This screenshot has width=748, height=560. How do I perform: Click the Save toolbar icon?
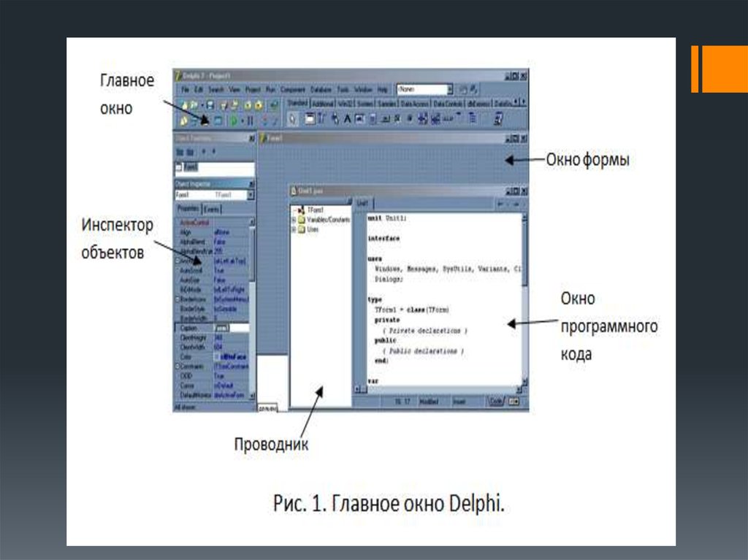[x=210, y=105]
